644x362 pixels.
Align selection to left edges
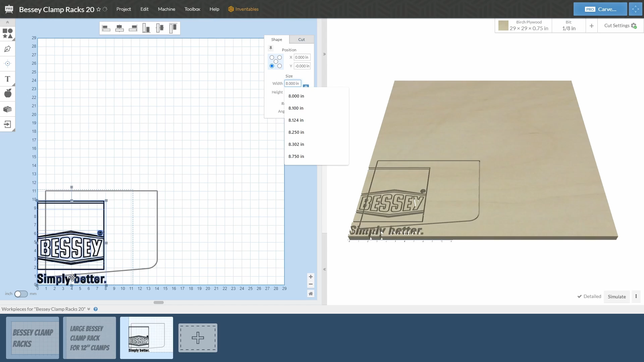pyautogui.click(x=106, y=28)
